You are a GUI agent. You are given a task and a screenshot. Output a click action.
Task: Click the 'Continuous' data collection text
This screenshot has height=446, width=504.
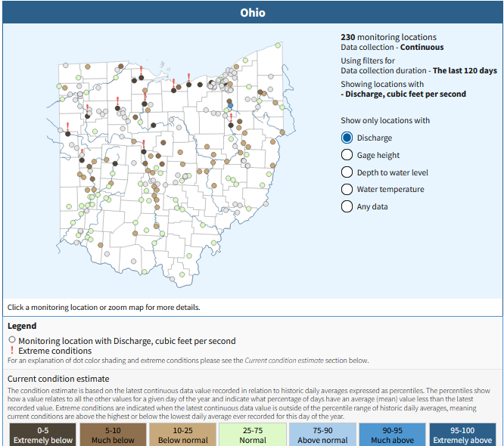pyautogui.click(x=422, y=47)
